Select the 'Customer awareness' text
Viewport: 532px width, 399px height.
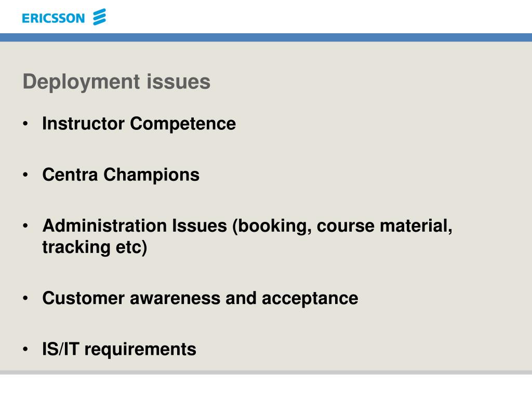coord(131,298)
